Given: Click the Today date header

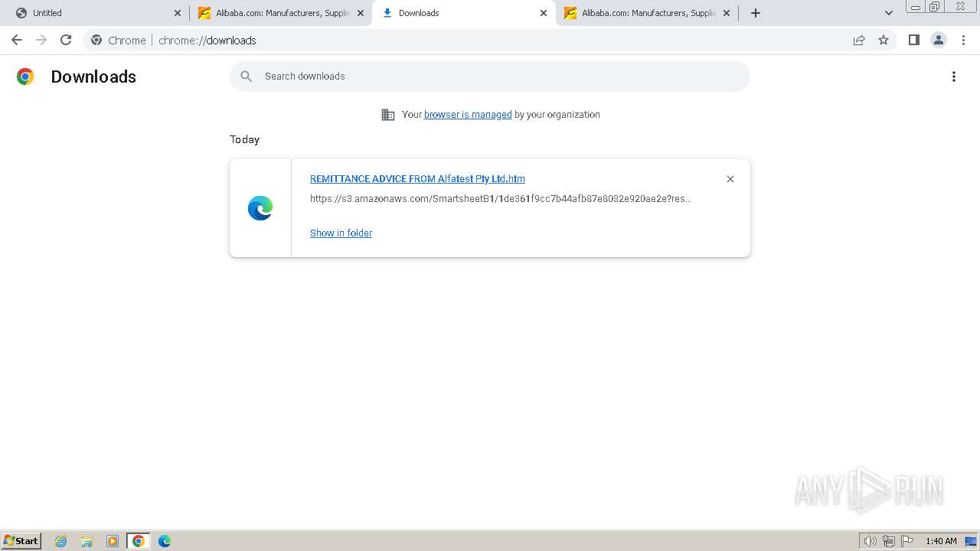Looking at the screenshot, I should click(x=244, y=139).
